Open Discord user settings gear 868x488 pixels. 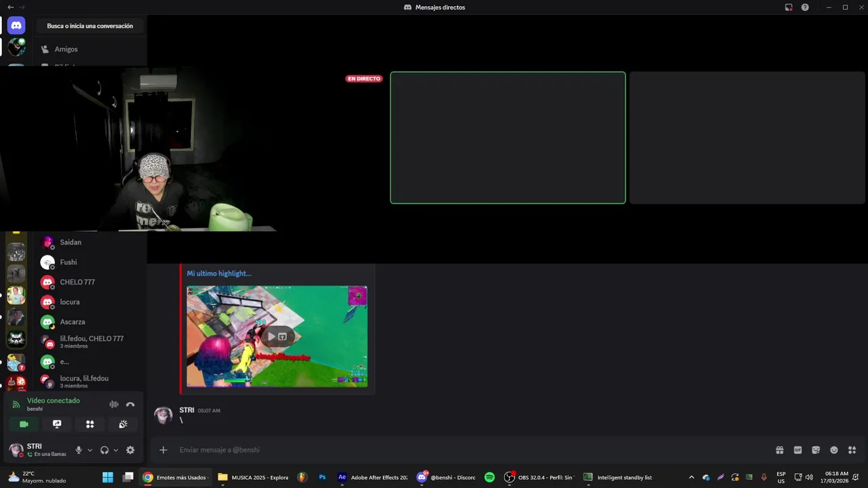(130, 450)
